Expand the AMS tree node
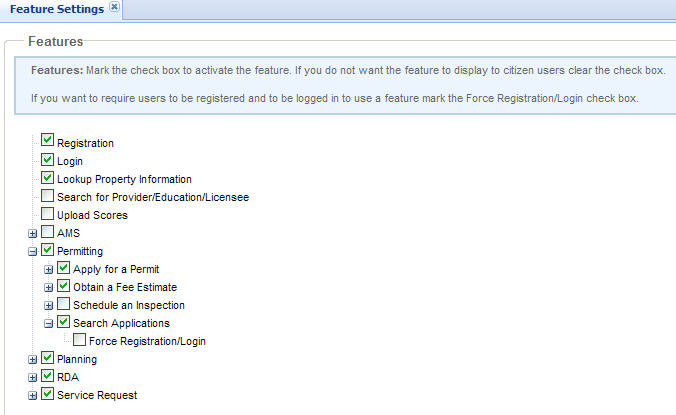Image resolution: width=676 pixels, height=415 pixels. pos(33,233)
